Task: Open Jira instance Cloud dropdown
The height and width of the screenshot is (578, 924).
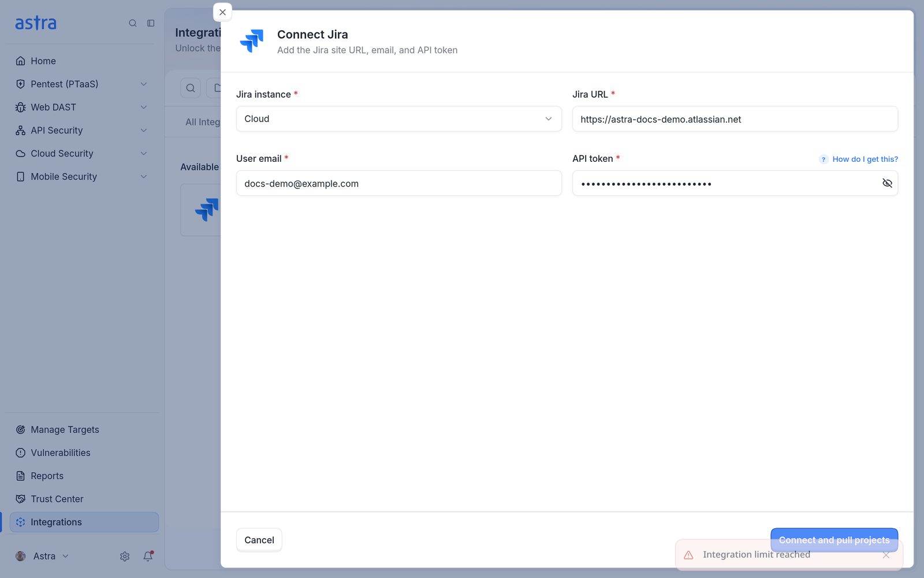Action: tap(398, 118)
